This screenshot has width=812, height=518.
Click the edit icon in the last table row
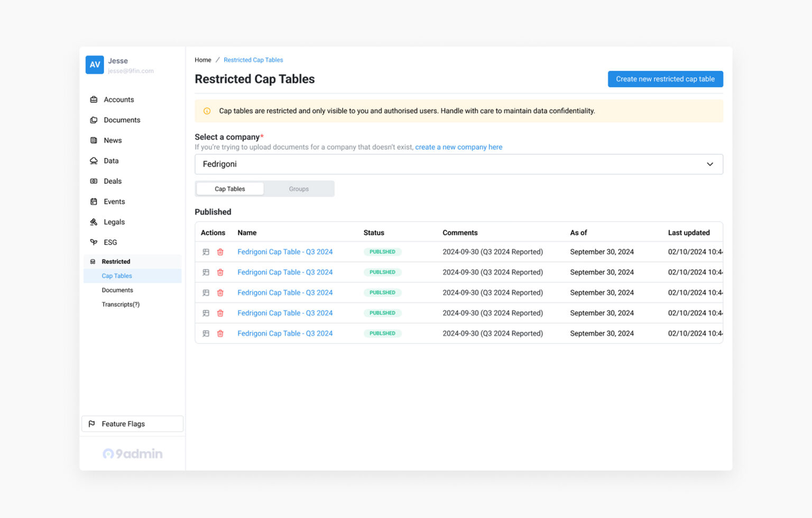point(206,334)
